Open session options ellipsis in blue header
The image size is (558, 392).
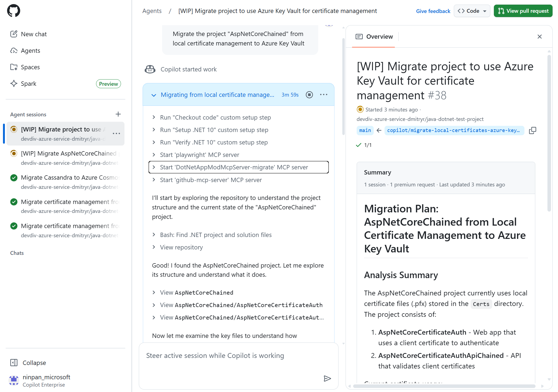coord(324,95)
